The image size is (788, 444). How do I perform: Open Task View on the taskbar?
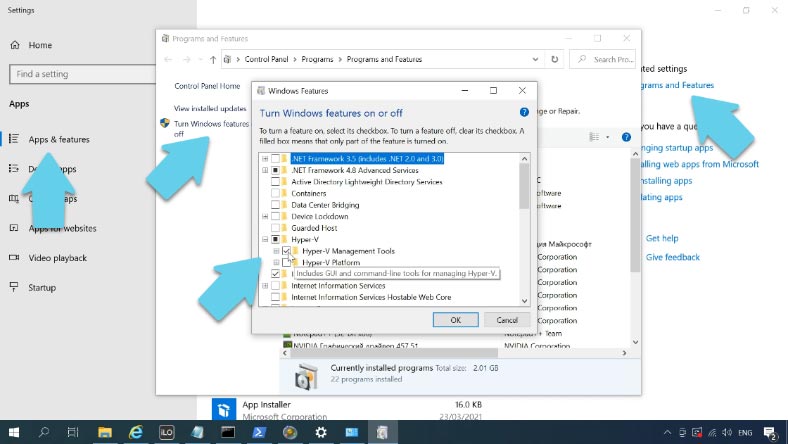73,432
